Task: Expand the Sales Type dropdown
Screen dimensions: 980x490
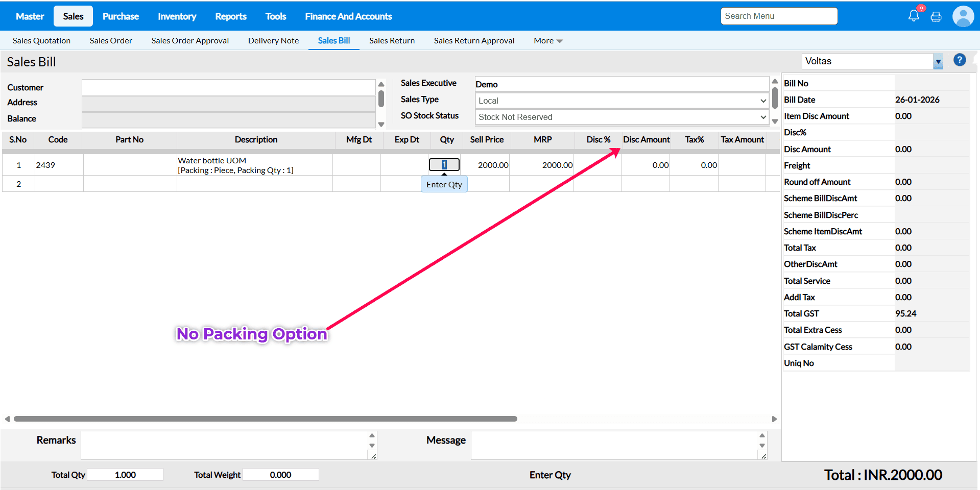Action: 622,101
